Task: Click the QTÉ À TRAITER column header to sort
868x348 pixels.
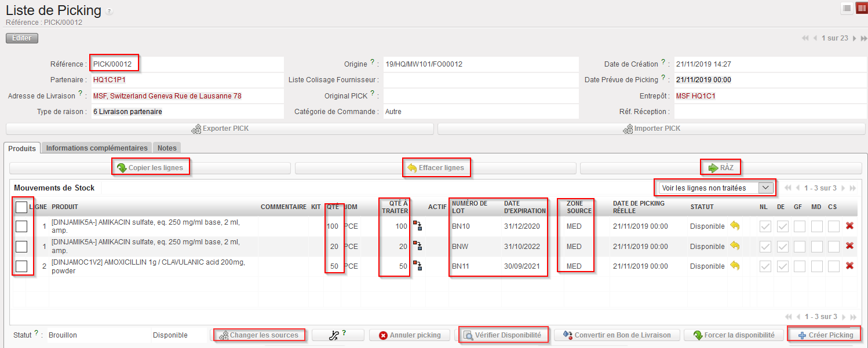Action: pos(395,207)
